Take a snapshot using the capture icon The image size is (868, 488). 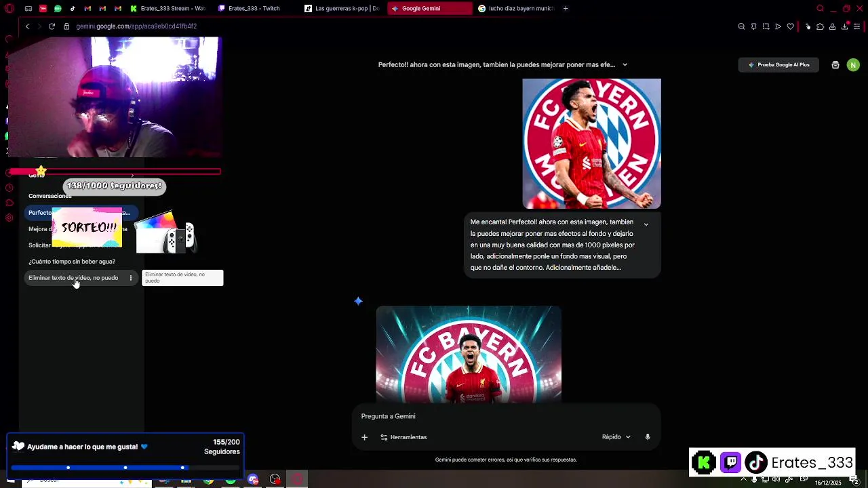pos(766,26)
